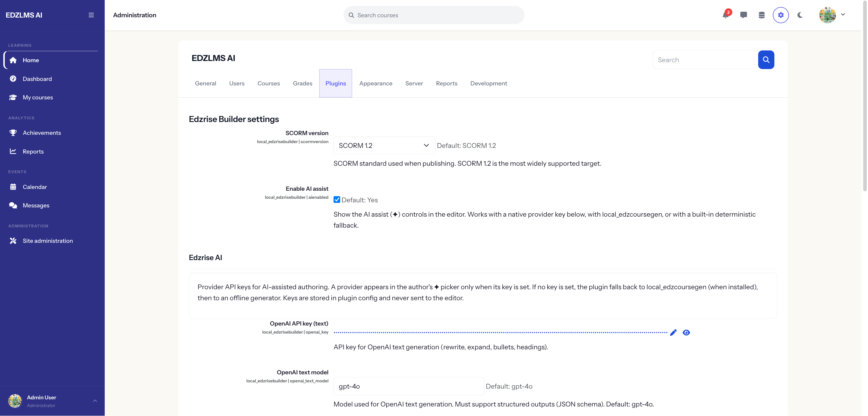The height and width of the screenshot is (416, 868).
Task: Edit the OpenAI API key pencil icon
Action: (x=673, y=332)
